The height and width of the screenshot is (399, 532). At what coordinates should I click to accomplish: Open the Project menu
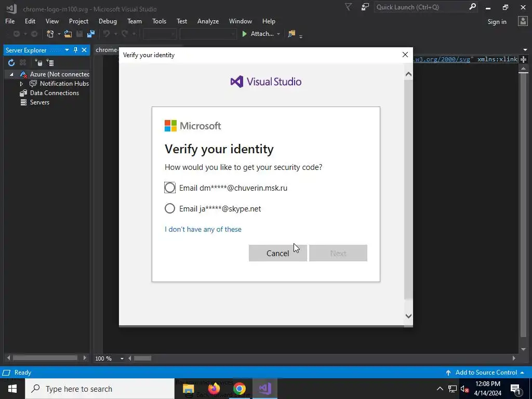click(x=78, y=21)
